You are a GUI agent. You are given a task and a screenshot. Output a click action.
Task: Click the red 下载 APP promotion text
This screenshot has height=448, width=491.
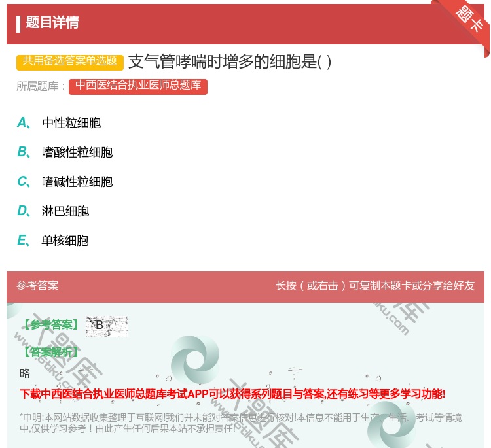(232, 394)
